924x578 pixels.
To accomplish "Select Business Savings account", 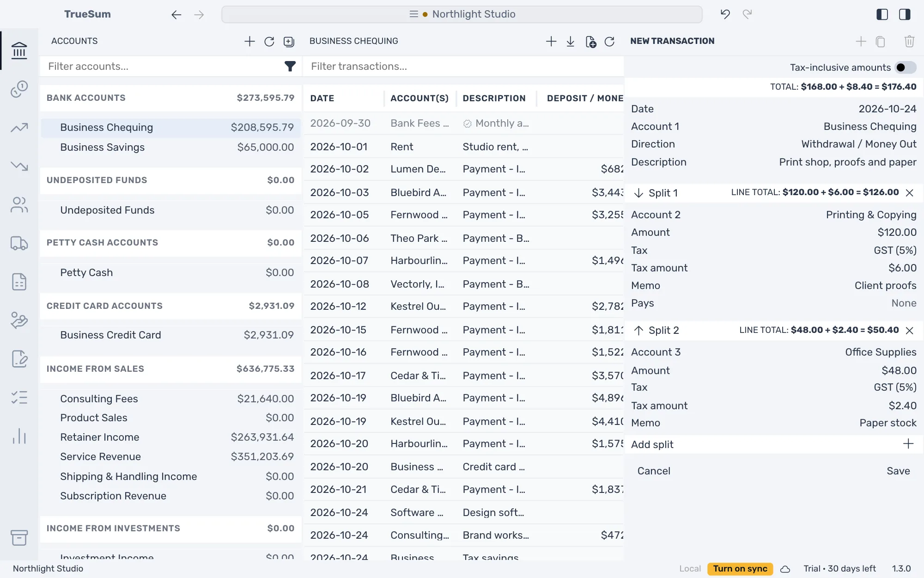I will tap(171, 148).
